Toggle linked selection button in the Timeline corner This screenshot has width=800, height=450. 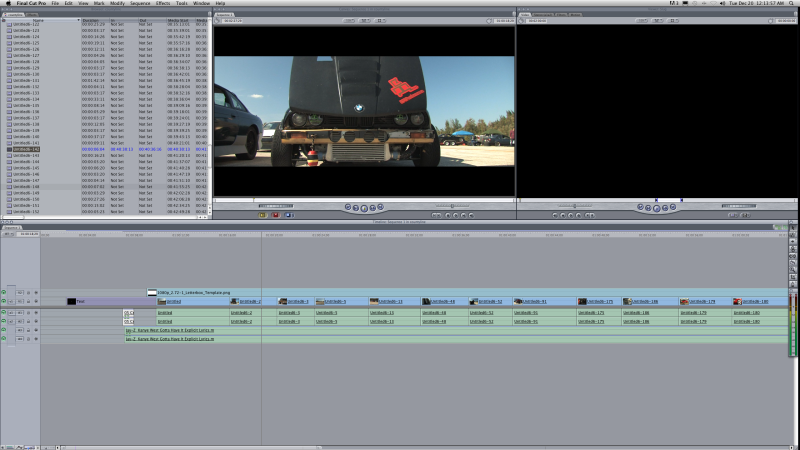pyautogui.click(x=777, y=228)
